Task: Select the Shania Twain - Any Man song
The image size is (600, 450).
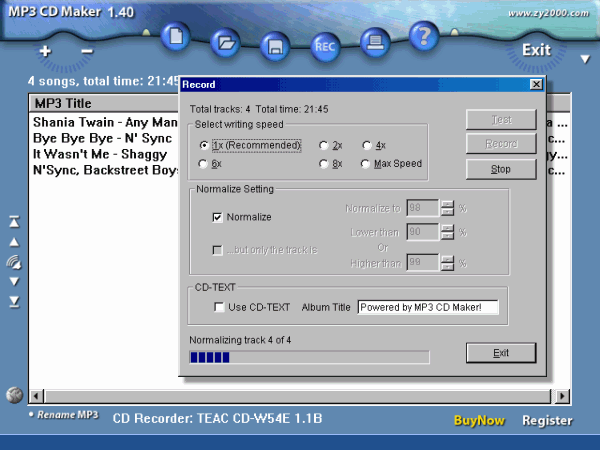Action: pos(105,122)
